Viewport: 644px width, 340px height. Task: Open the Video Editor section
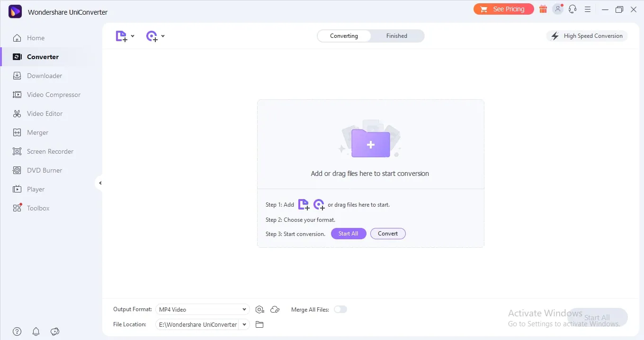point(37,113)
